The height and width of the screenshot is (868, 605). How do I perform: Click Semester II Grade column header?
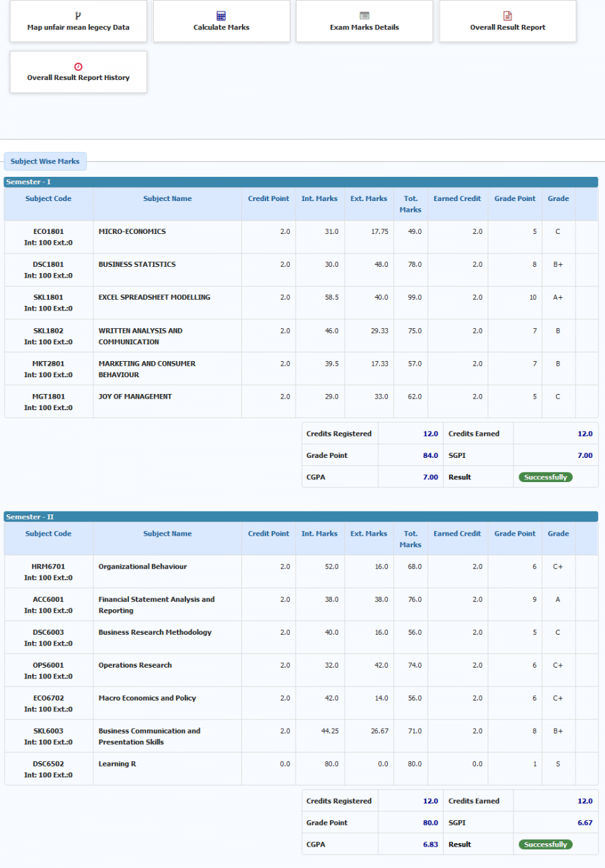[x=558, y=533]
